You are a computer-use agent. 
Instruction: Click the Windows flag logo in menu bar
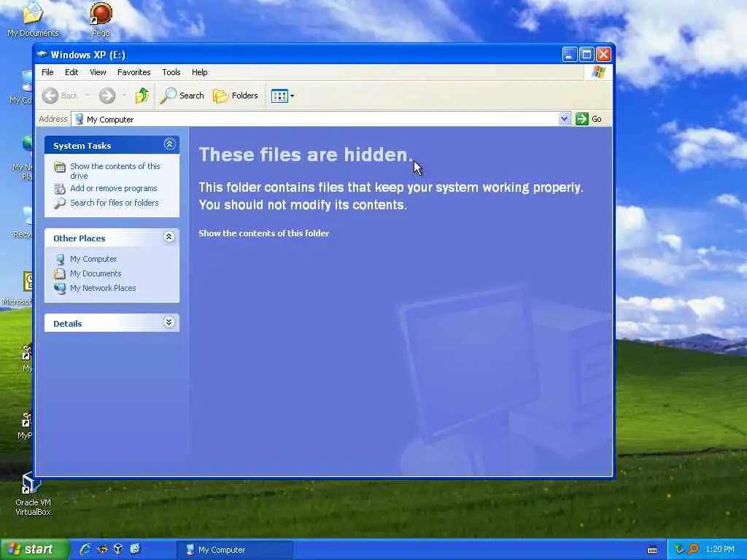[598, 72]
